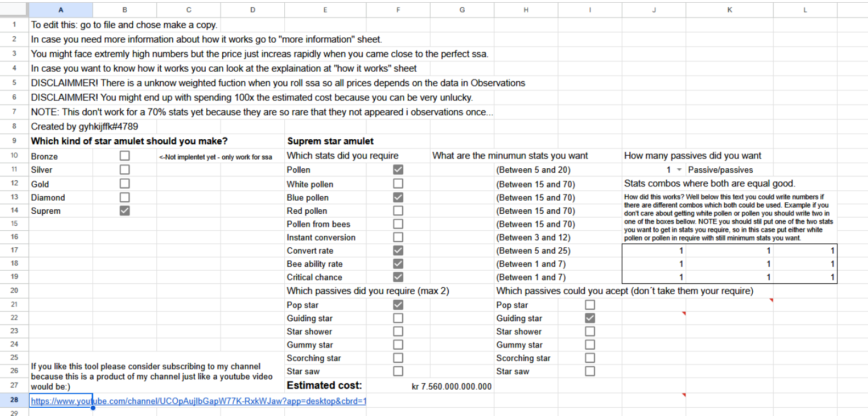Viewport: 868px width, 416px height.
Task: Tick the Silver amulet checkbox
Action: point(125,170)
